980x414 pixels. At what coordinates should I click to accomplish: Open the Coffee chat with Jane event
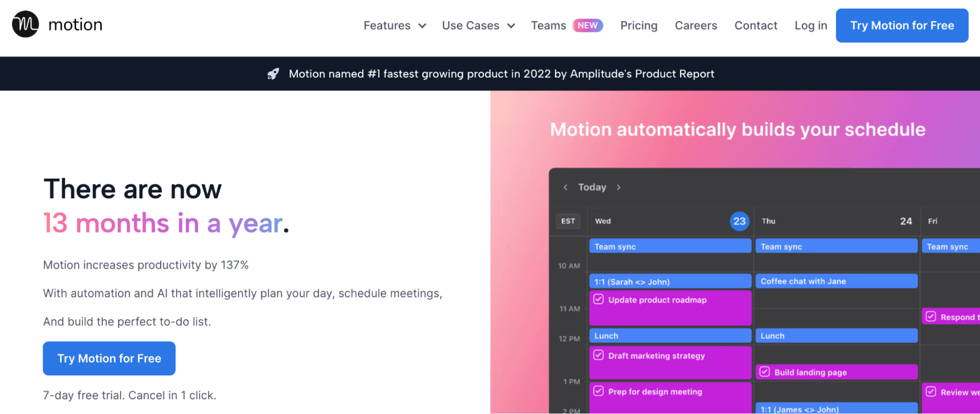[x=836, y=282]
